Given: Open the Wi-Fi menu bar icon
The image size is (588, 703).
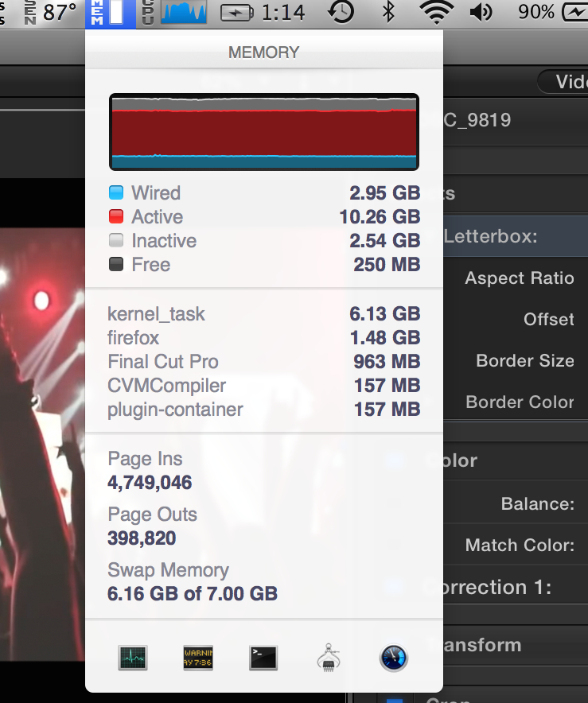Looking at the screenshot, I should coord(436,13).
